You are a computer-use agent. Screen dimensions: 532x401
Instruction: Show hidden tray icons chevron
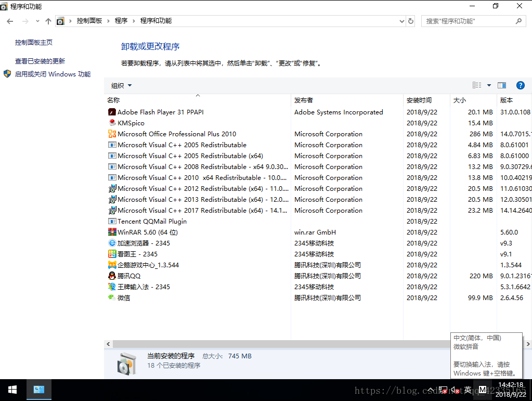point(430,390)
